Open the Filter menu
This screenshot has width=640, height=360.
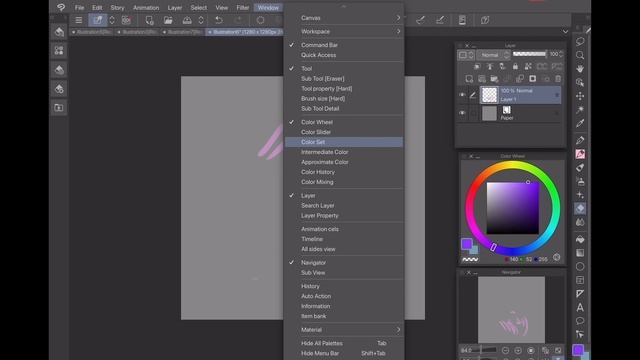(x=242, y=8)
